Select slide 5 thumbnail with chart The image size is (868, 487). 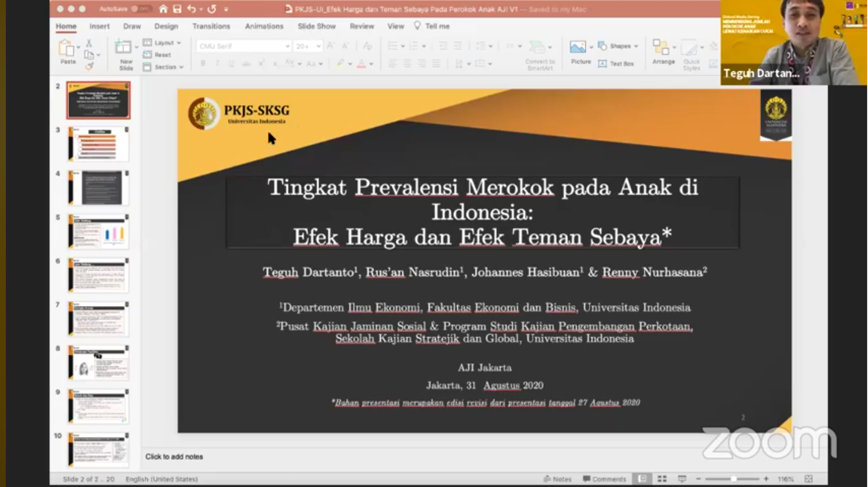coord(99,232)
